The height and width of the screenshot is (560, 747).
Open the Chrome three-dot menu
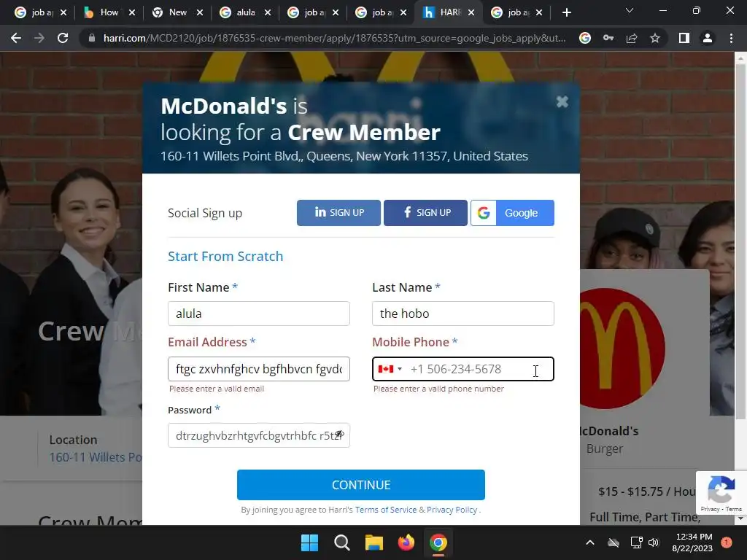coord(731,38)
